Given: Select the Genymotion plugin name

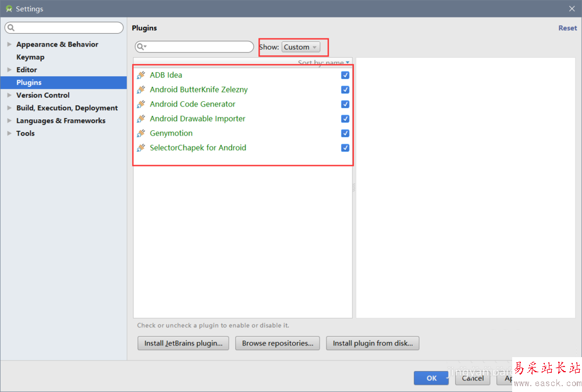Looking at the screenshot, I should point(171,133).
